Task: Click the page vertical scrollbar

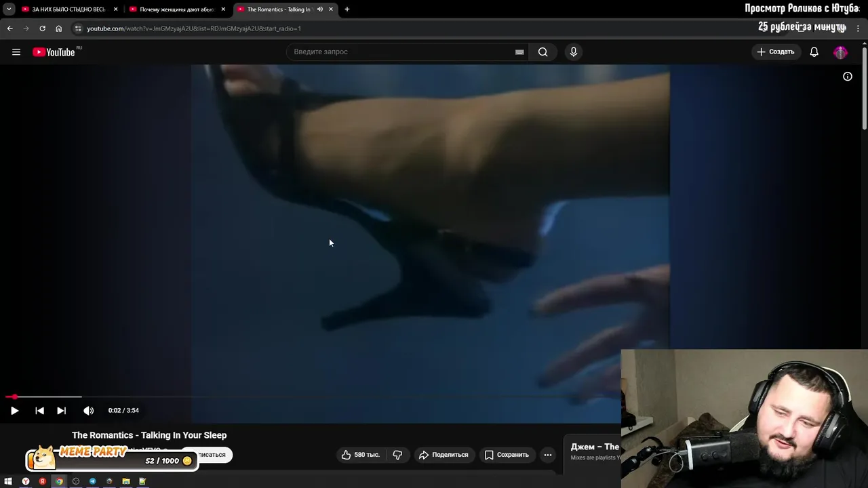Action: (x=864, y=88)
